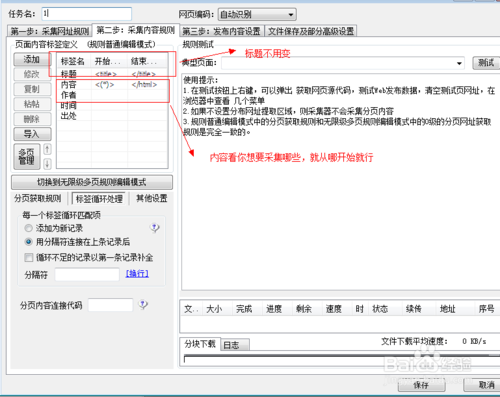This screenshot has height=397, width=500.
Task: Click the 任务名 input field
Action: coord(87,14)
